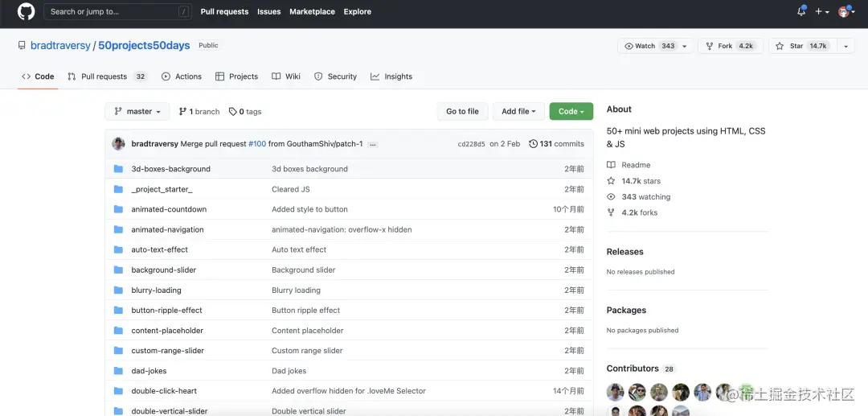Viewport: 868px width, 416px height.
Task: Click the 3d-boxes-background folder icon
Action: tap(118, 169)
